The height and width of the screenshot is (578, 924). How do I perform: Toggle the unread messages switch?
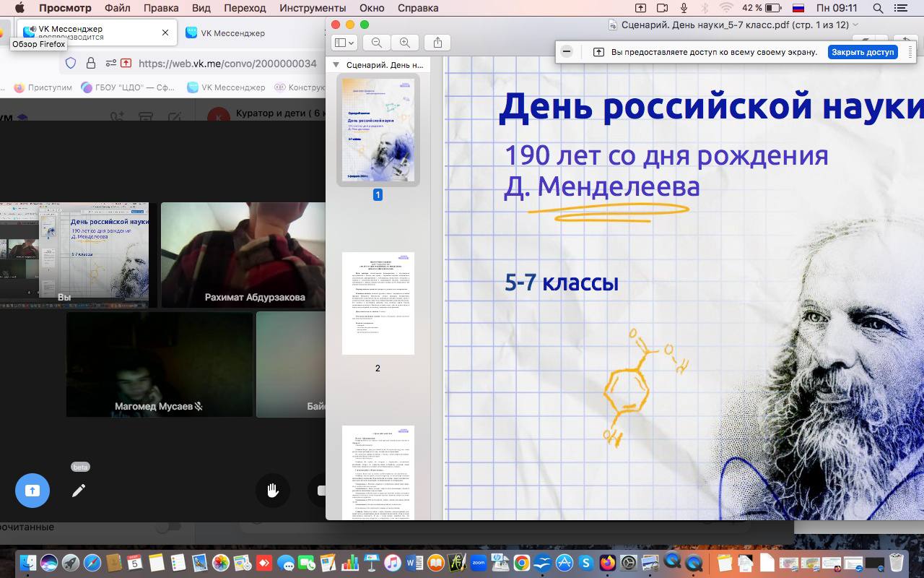(168, 527)
